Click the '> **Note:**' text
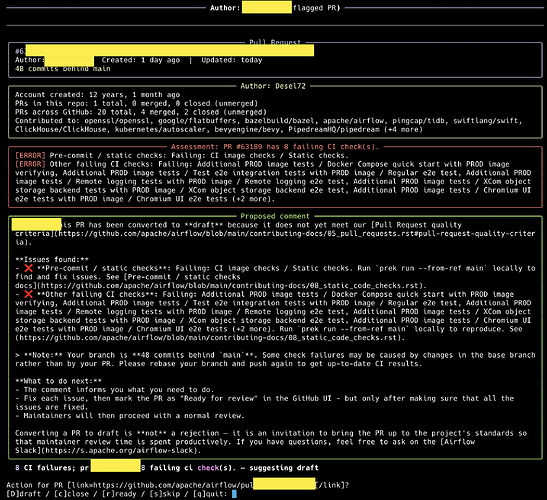The height and width of the screenshot is (500, 547). 39,355
